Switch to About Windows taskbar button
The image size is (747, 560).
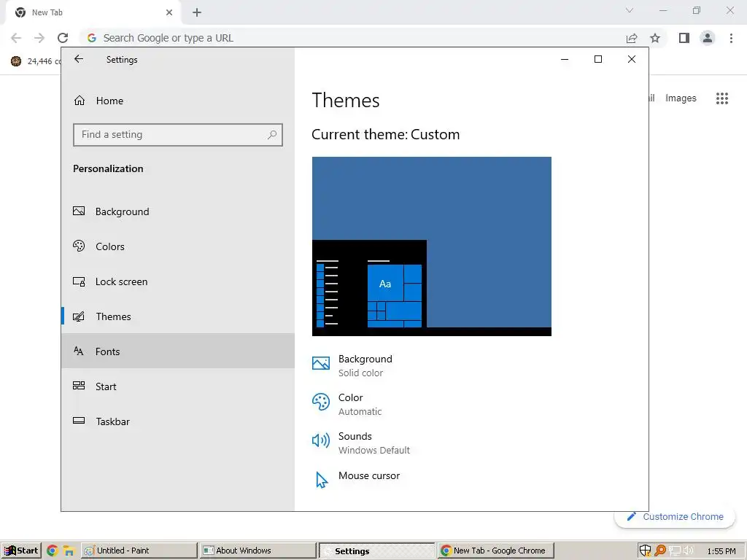(258, 551)
